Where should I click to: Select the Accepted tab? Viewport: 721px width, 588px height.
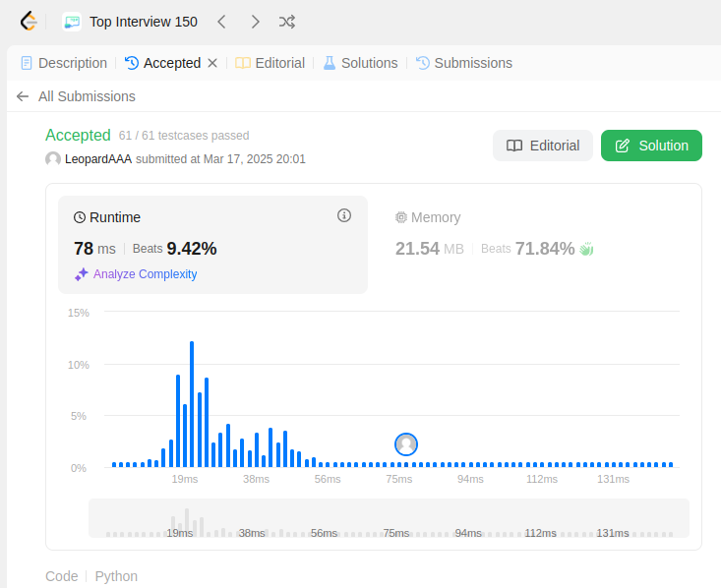162,63
